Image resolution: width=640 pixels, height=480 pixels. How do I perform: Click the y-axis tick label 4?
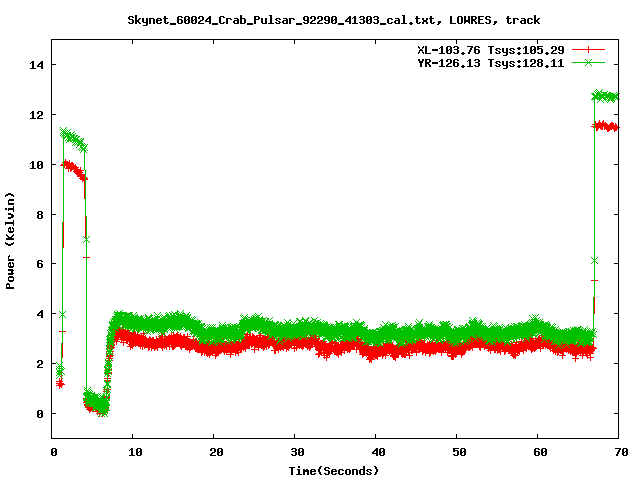(40, 314)
